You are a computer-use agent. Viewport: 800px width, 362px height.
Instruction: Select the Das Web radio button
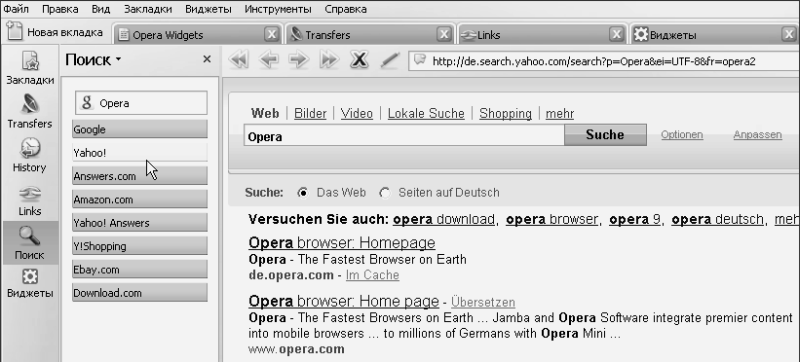pos(303,193)
